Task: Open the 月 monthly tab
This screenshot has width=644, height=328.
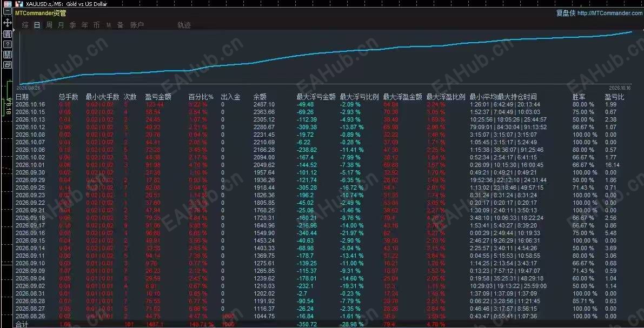Action: (61, 25)
